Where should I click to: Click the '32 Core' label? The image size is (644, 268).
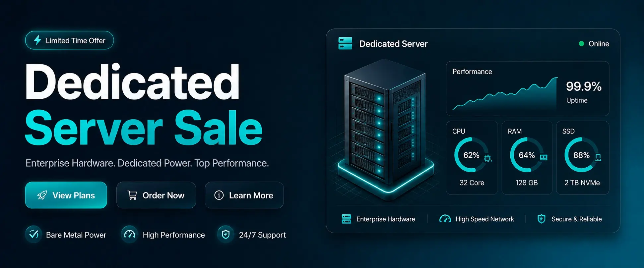coord(472,183)
